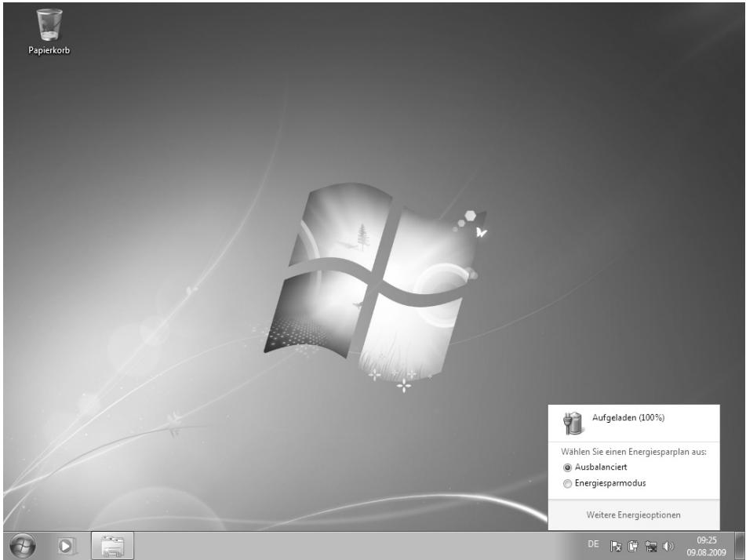746x560 pixels.
Task: Click the DE language indicator
Action: coord(593,544)
